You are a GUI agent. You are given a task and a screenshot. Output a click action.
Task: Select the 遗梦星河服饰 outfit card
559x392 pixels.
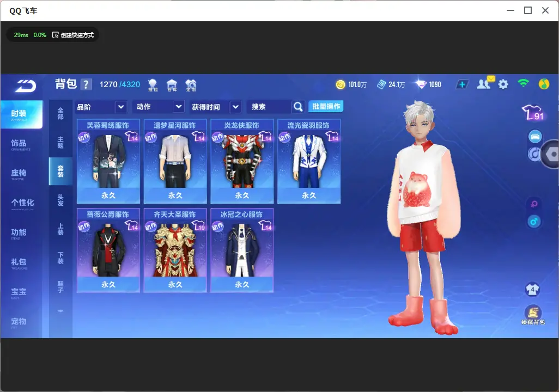(x=175, y=162)
